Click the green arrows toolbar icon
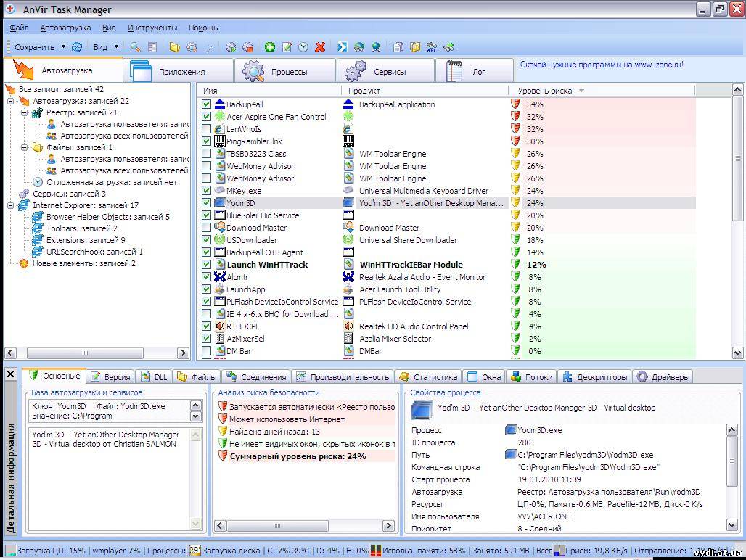 448,47
